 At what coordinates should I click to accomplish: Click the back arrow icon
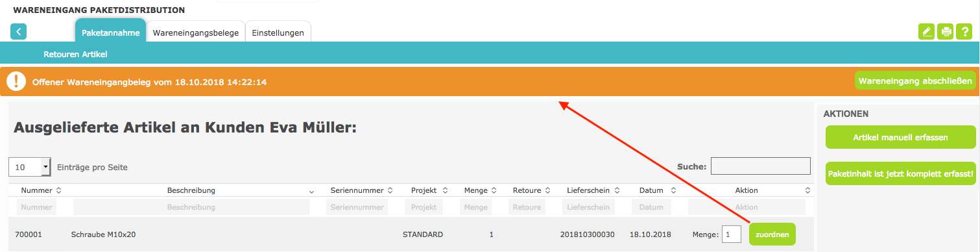point(18,31)
